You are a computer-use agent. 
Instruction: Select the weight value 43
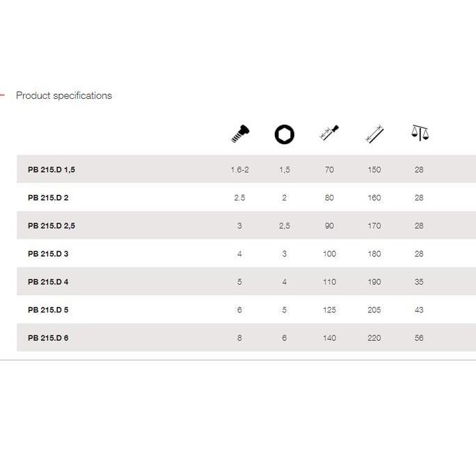coord(419,310)
